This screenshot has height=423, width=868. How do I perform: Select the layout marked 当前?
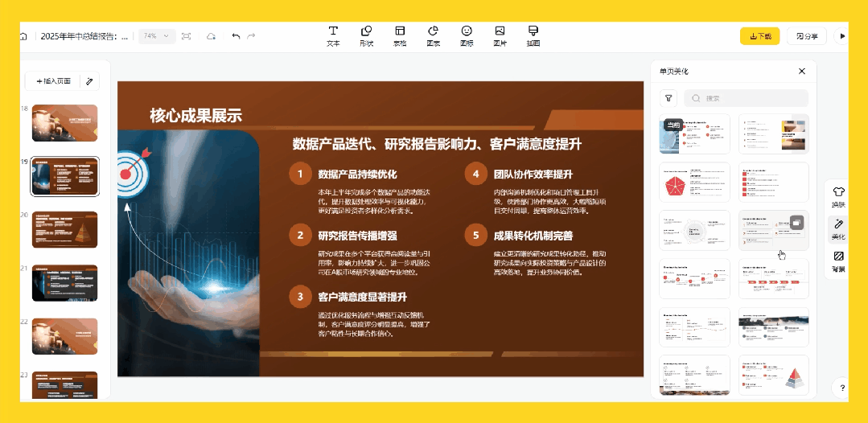695,134
